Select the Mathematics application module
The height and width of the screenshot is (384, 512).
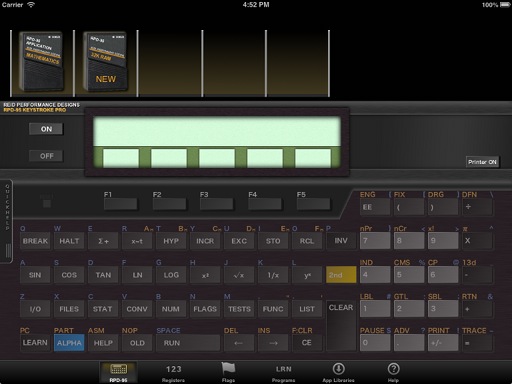pos(42,62)
